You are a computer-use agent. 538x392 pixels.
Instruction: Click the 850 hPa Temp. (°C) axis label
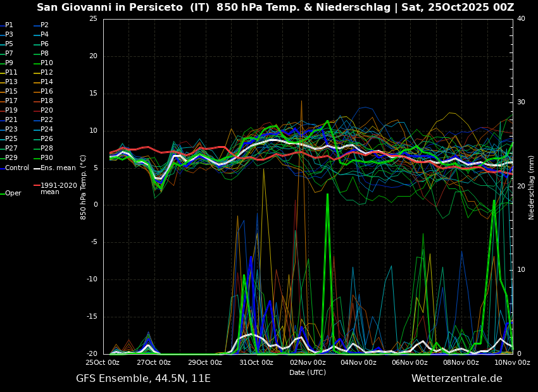(x=84, y=187)
